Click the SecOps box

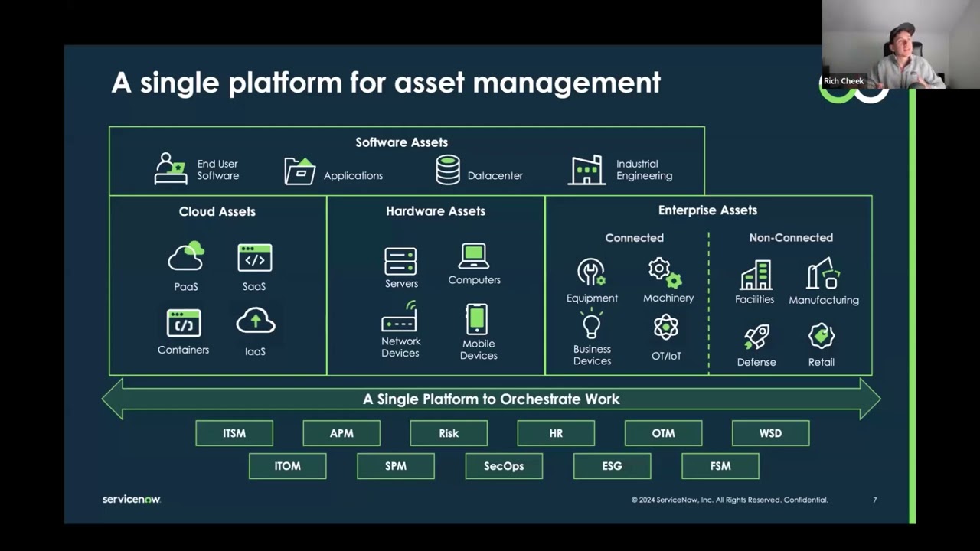pyautogui.click(x=504, y=466)
